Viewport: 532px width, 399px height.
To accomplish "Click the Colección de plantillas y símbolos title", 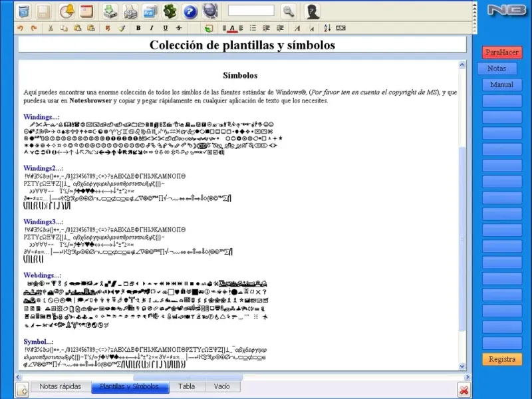I will 242,45.
